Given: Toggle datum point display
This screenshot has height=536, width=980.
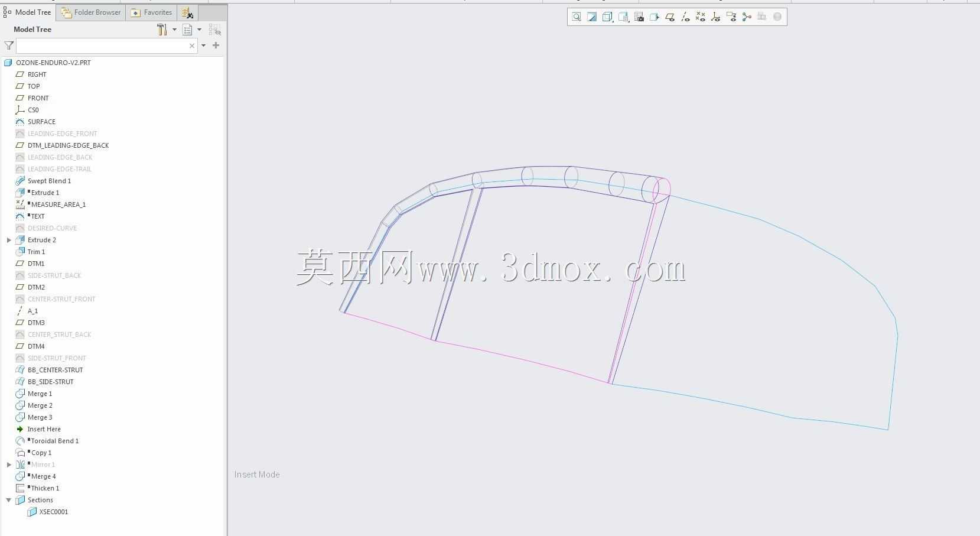Looking at the screenshot, I should click(701, 17).
